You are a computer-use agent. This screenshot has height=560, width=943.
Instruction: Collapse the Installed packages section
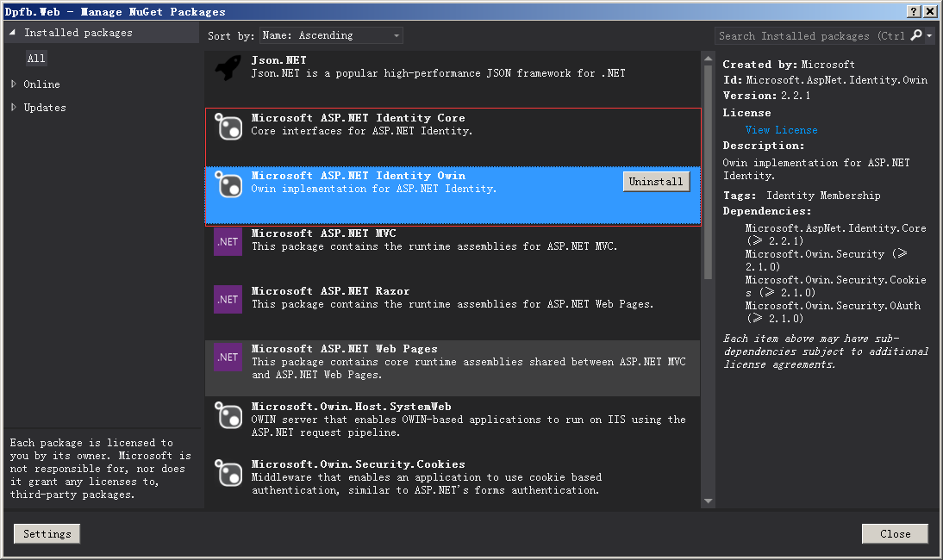click(x=12, y=33)
